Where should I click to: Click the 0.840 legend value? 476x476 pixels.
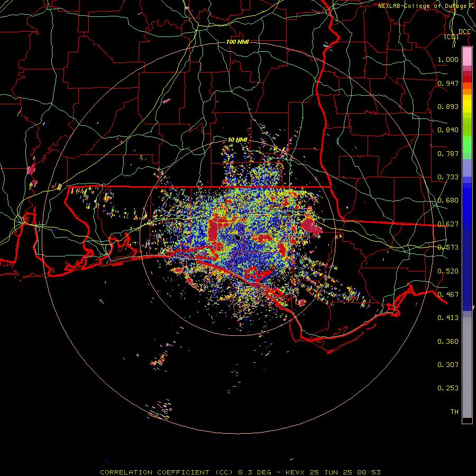tap(448, 130)
